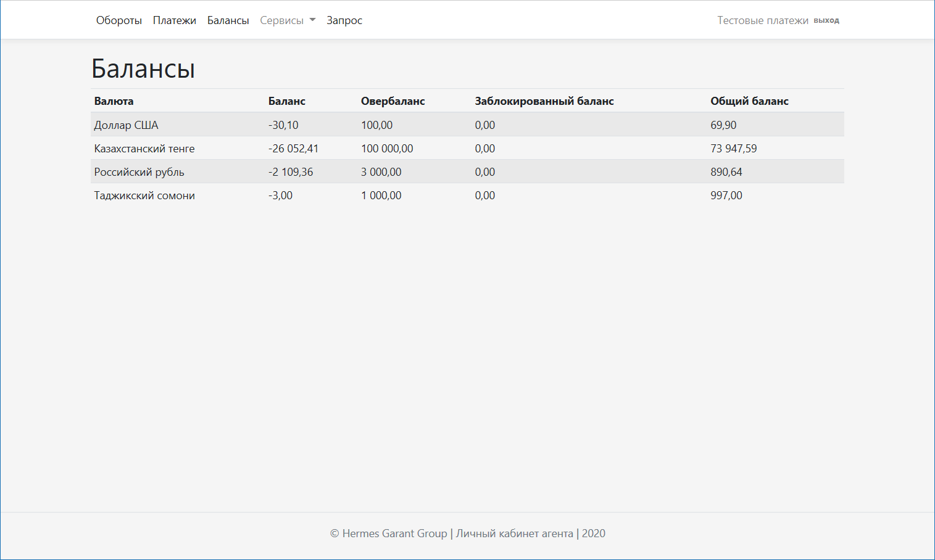This screenshot has height=560, width=935.
Task: Select the Доллар США currency cell
Action: 127,125
